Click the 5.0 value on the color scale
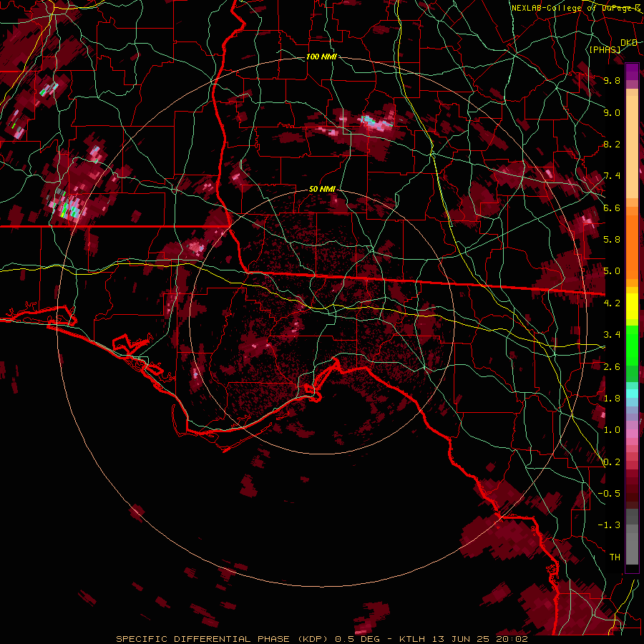Viewport: 644px width, 644px height. [x=612, y=271]
